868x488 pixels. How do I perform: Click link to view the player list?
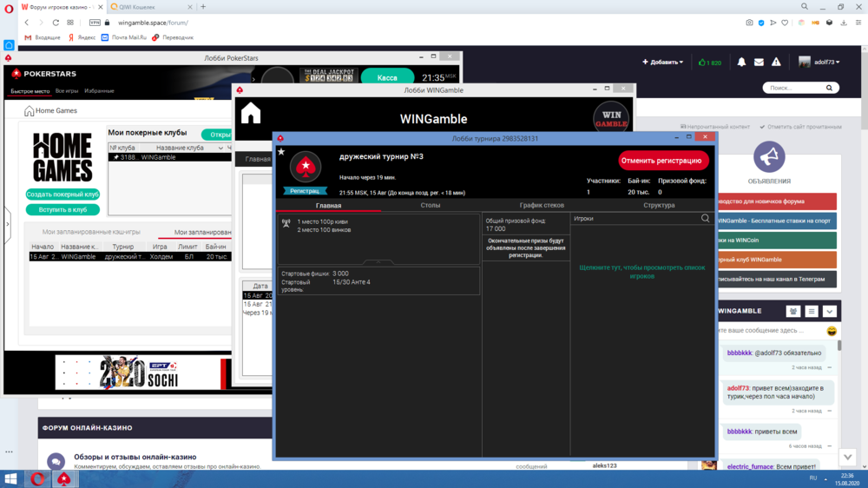click(x=642, y=272)
